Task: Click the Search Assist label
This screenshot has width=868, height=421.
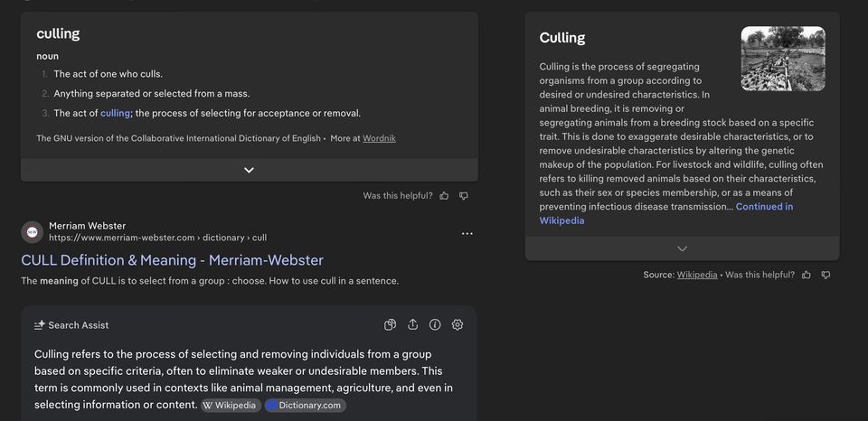Action: point(79,325)
